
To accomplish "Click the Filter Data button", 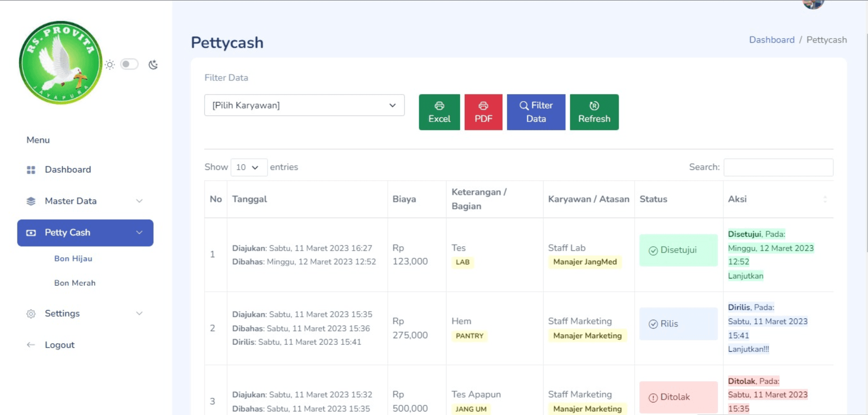I will pyautogui.click(x=536, y=112).
